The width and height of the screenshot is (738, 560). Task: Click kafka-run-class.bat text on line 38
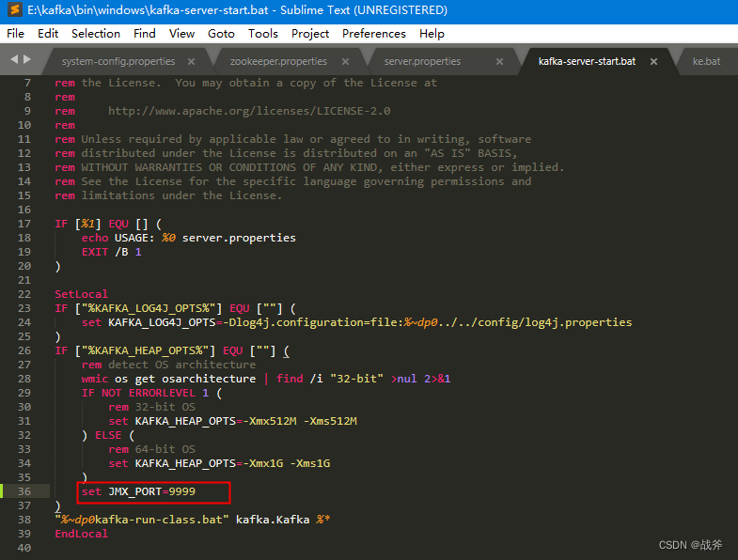point(159,520)
